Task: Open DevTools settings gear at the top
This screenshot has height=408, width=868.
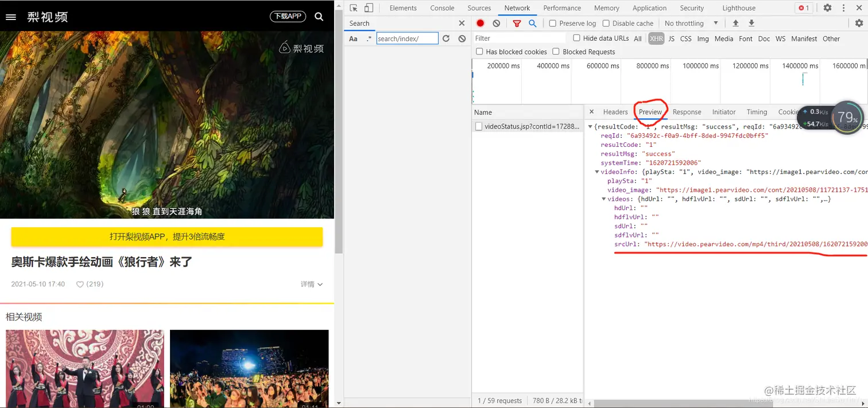Action: click(827, 8)
